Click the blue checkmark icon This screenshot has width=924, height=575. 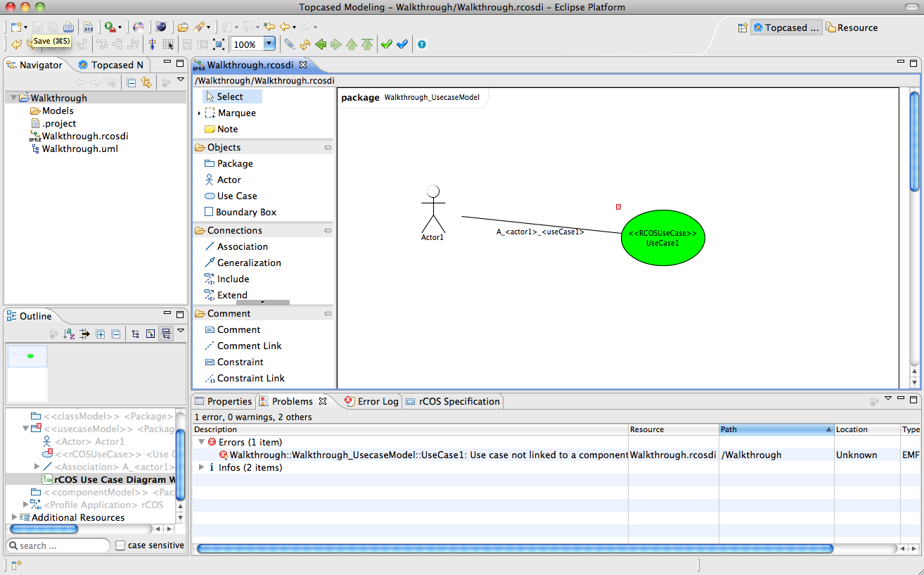pyautogui.click(x=402, y=44)
